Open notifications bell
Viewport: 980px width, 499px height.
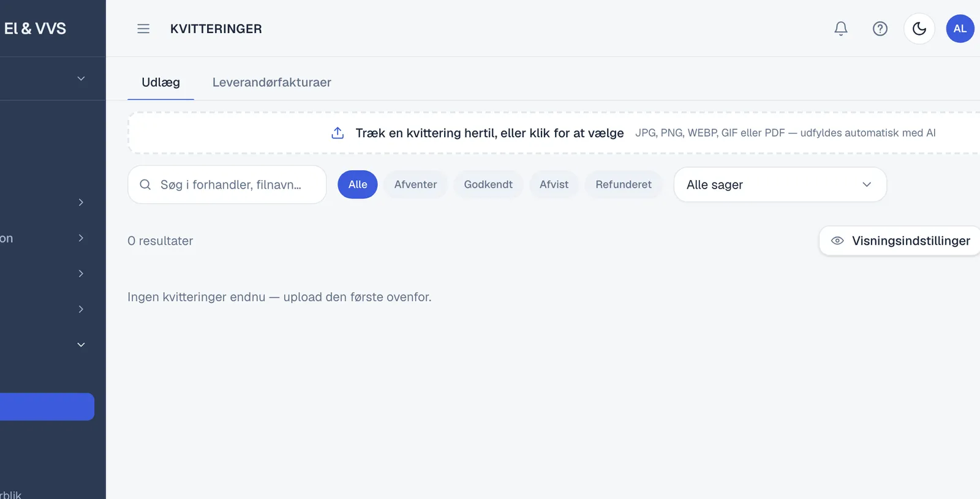841,29
